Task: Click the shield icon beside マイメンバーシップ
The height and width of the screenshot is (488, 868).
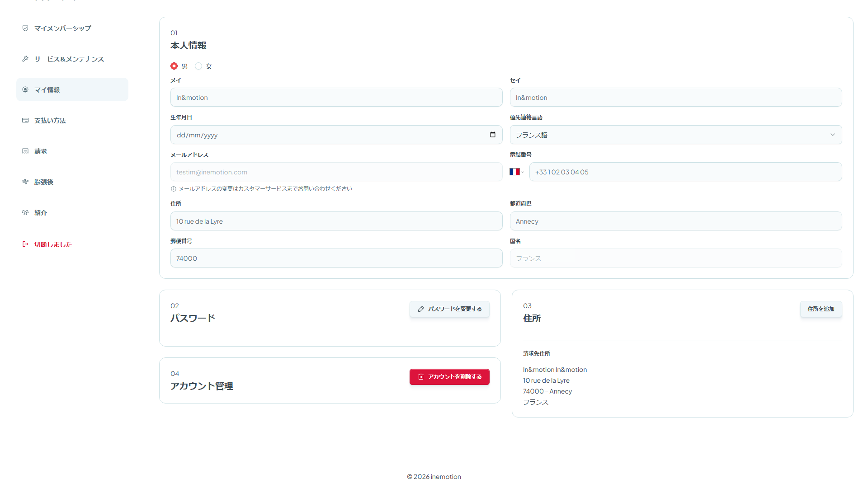Action: tap(25, 28)
